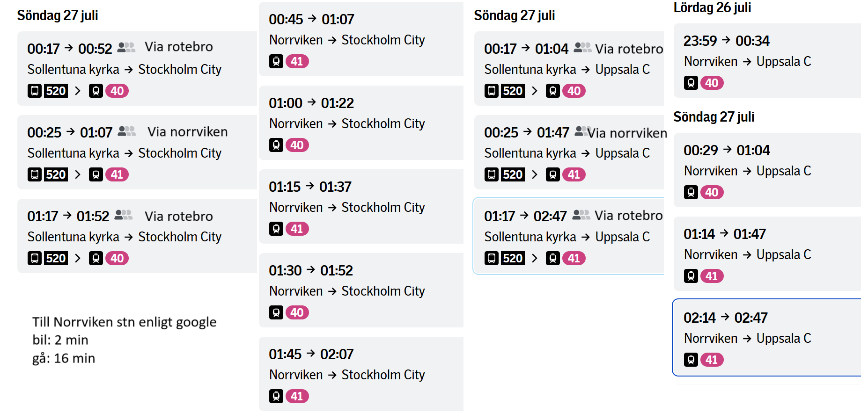Click line 40 badge on 01:00→01:22 trip

click(297, 145)
